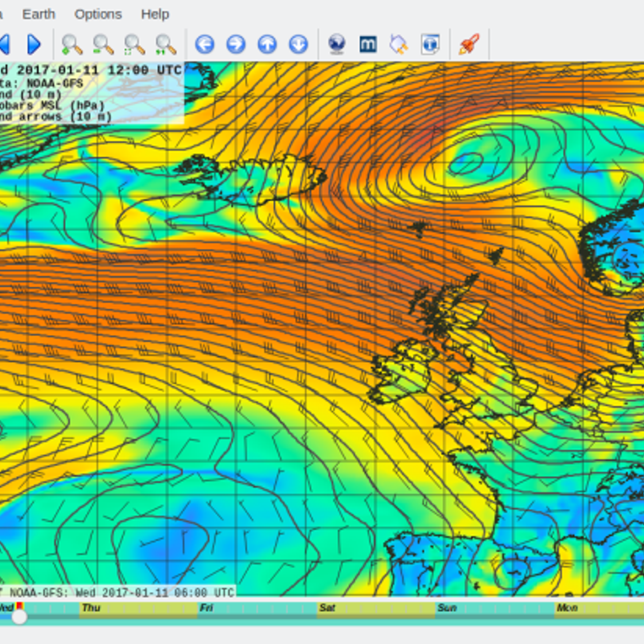
Task: Move the map down with the arrow
Action: click(x=298, y=45)
